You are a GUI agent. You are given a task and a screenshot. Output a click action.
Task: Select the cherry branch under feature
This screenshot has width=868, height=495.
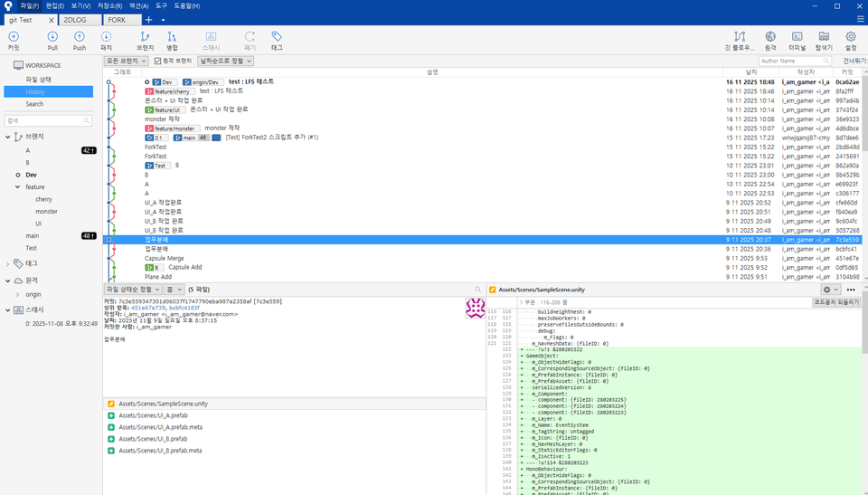coord(43,200)
